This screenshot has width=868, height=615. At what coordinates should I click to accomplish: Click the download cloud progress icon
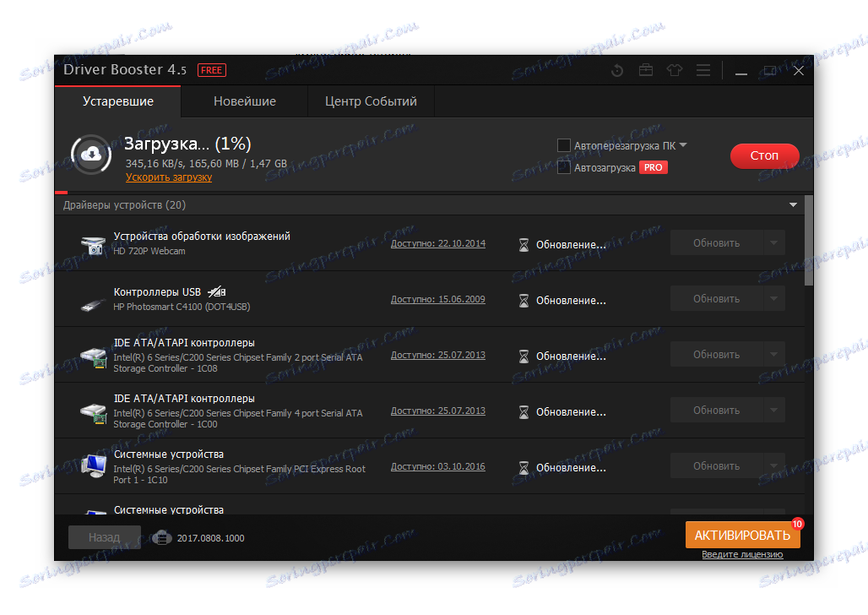[91, 155]
